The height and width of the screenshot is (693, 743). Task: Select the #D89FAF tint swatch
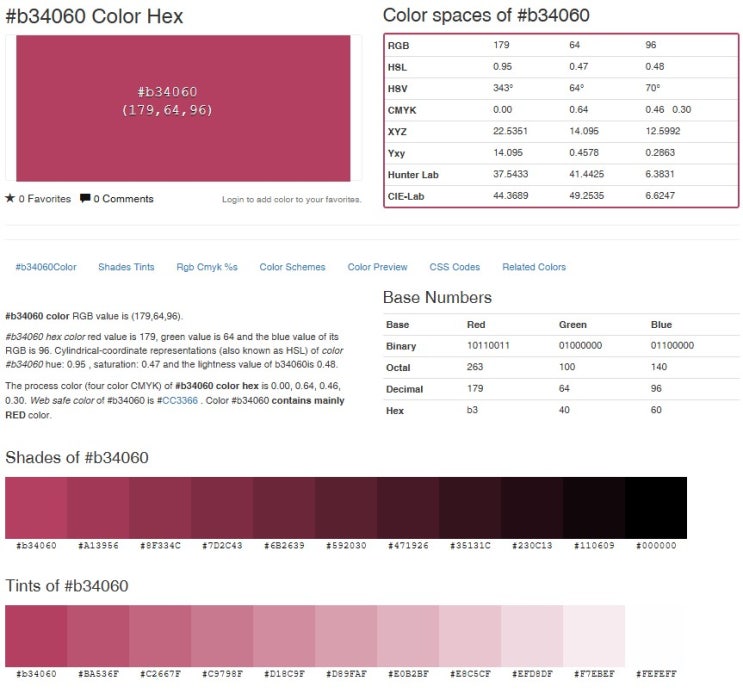346,636
